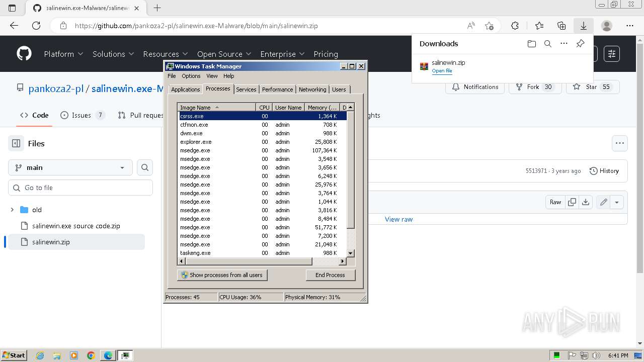Open Internet Explorer from taskbar
The height and width of the screenshot is (362, 644).
pos(40,355)
